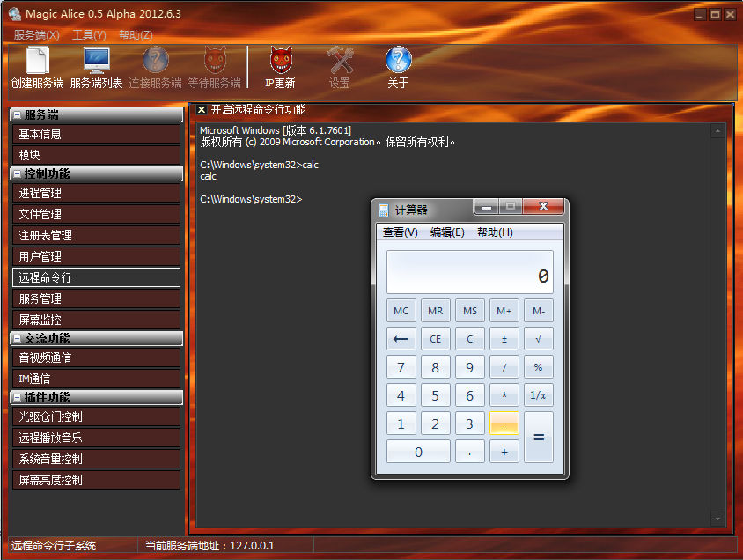
Task: Open the 工具(Y) menu
Action: [x=89, y=35]
